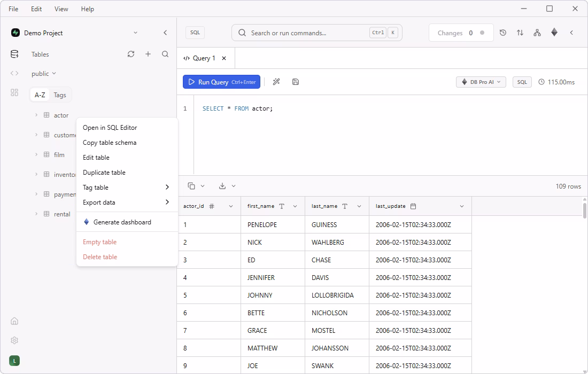This screenshot has width=588, height=374.
Task: Choose Duplicate table from context menu
Action: point(104,173)
